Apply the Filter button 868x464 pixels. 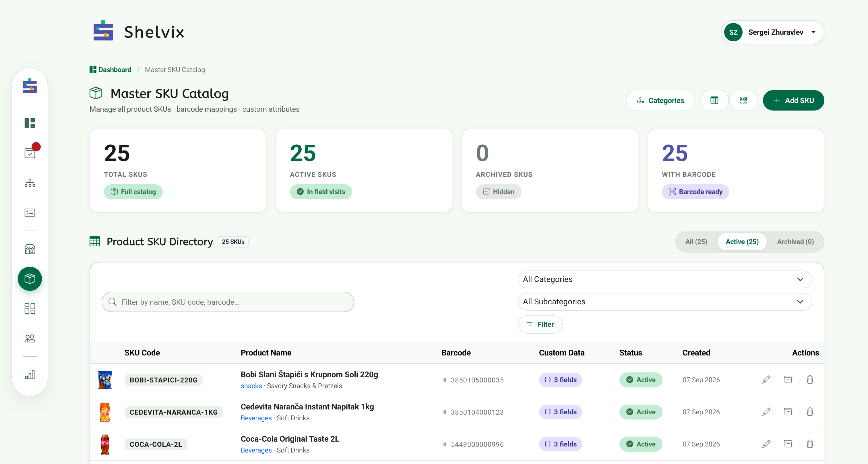540,324
